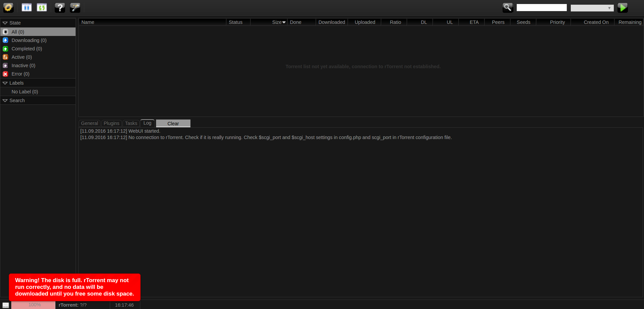Switch to the Tasks tab

[131, 123]
